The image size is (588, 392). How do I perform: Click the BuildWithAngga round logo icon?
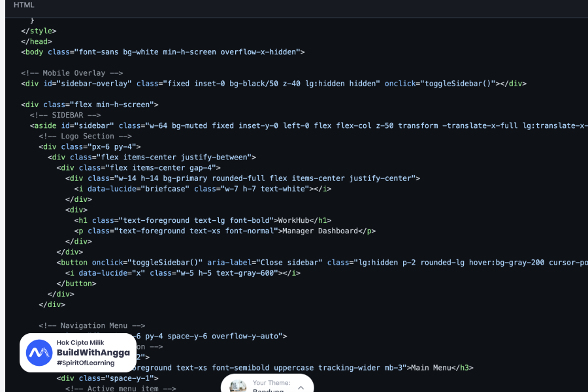click(x=39, y=353)
